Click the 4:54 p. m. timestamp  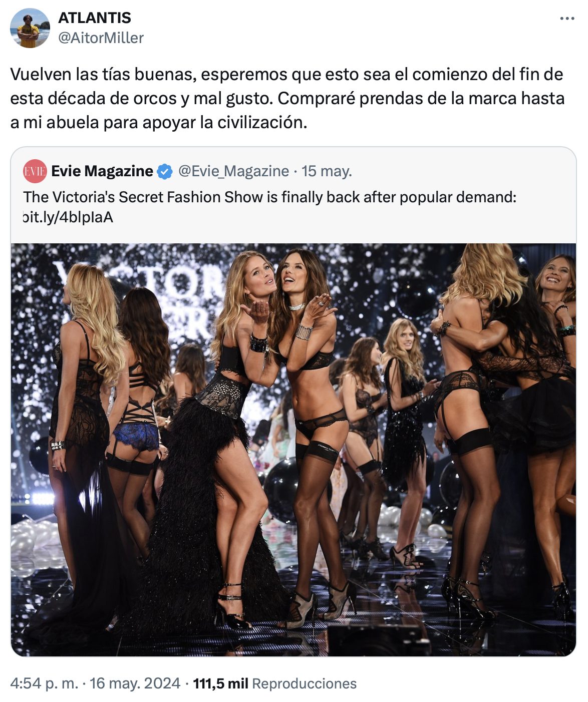(44, 683)
